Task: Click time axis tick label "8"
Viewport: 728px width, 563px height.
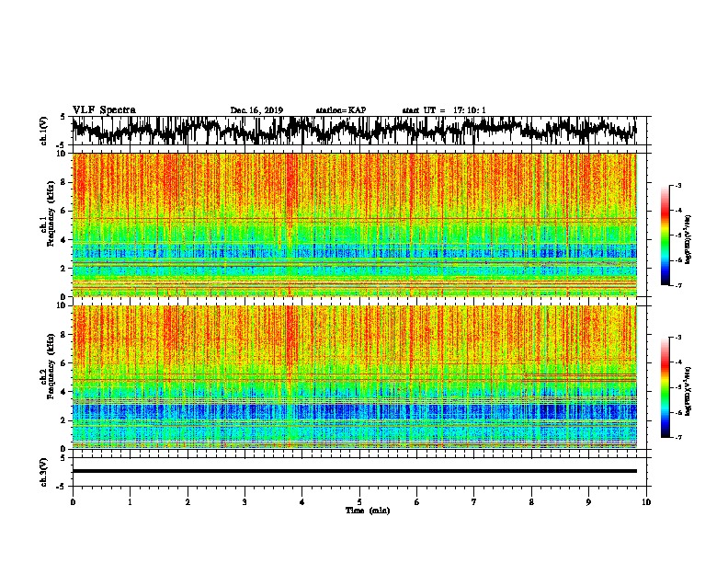Action: coord(531,502)
